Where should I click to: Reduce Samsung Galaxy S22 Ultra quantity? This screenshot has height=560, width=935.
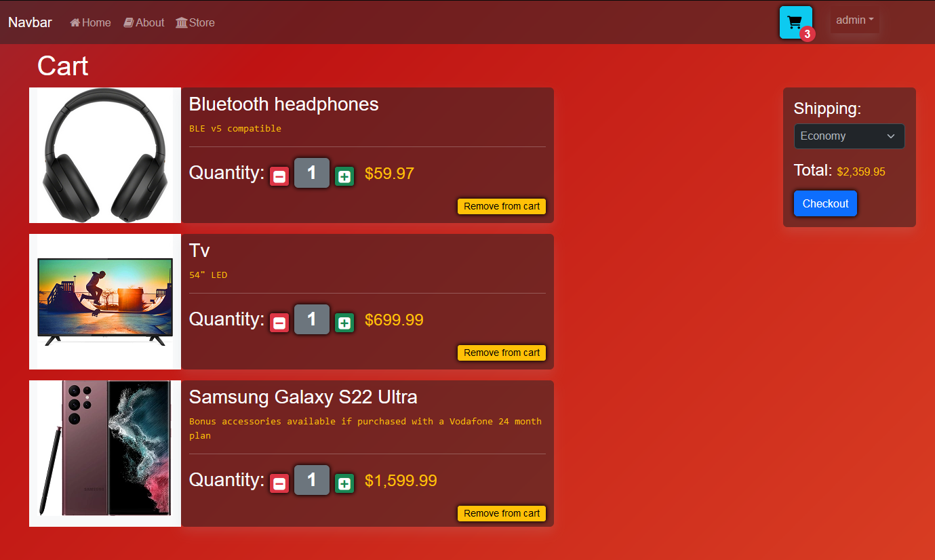click(x=279, y=484)
